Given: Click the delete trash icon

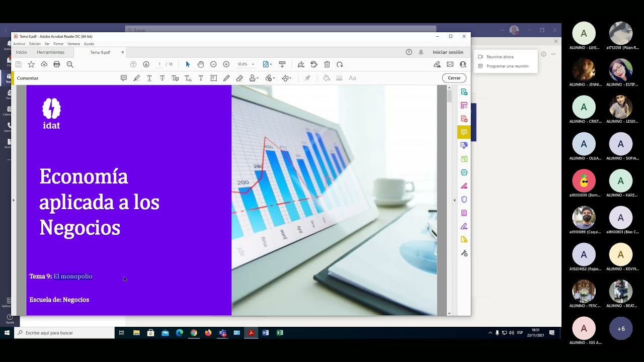Looking at the screenshot, I should click(x=327, y=64).
